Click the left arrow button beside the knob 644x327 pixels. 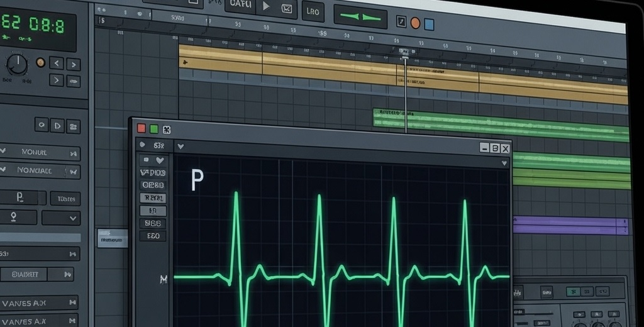click(x=57, y=63)
